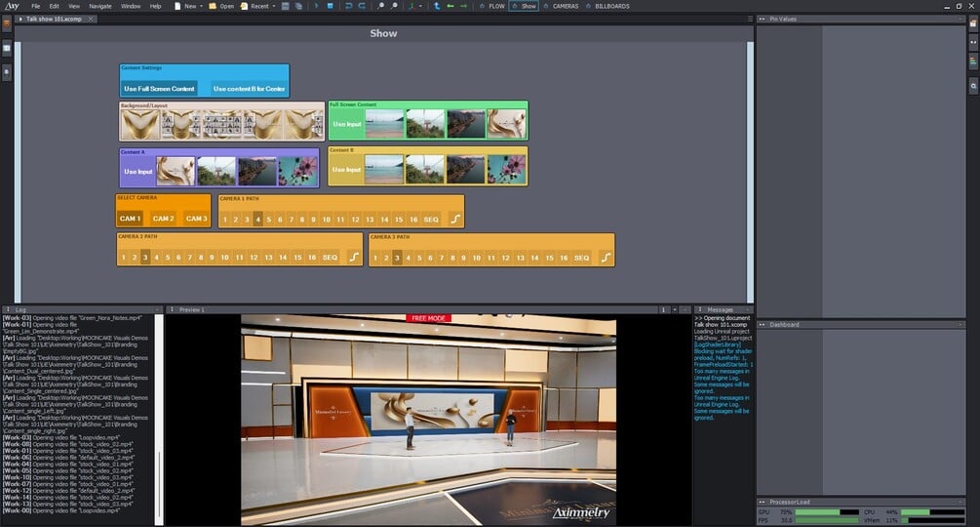The width and height of the screenshot is (980, 527).
Task: Click the first background layout thumbnail
Action: 140,124
